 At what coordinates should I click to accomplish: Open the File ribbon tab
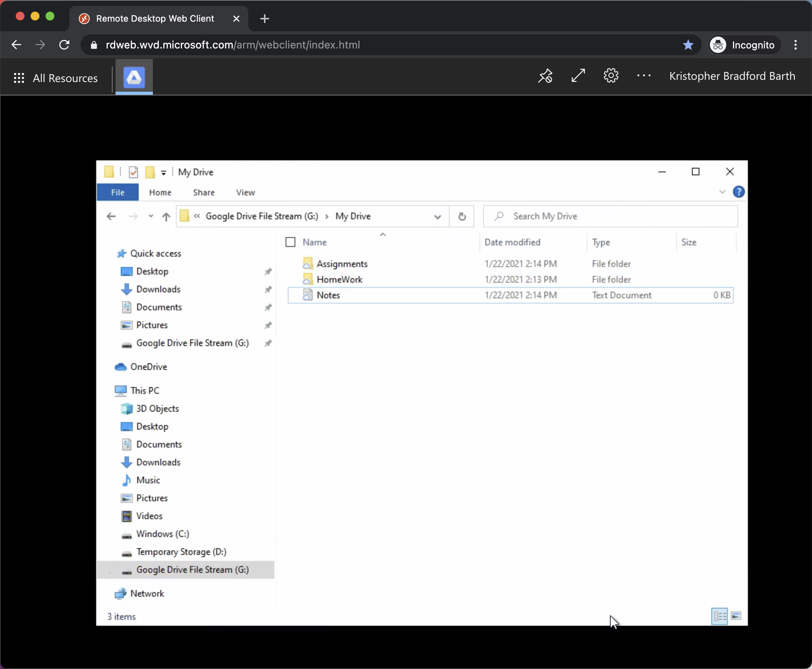(x=117, y=192)
